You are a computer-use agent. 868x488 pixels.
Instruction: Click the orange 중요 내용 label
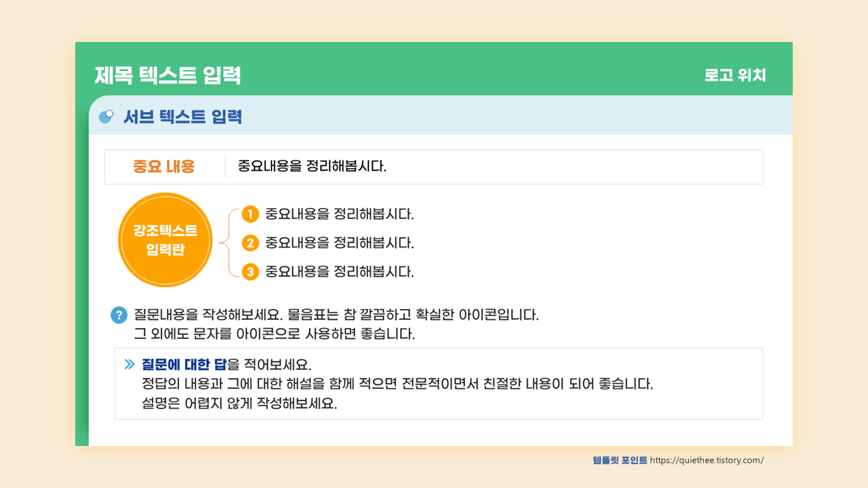(x=164, y=167)
